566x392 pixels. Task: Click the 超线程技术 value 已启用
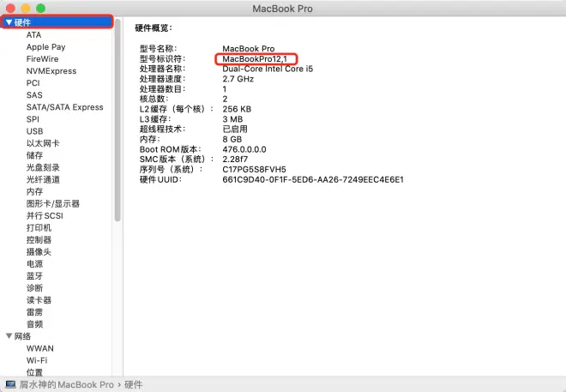[235, 130]
